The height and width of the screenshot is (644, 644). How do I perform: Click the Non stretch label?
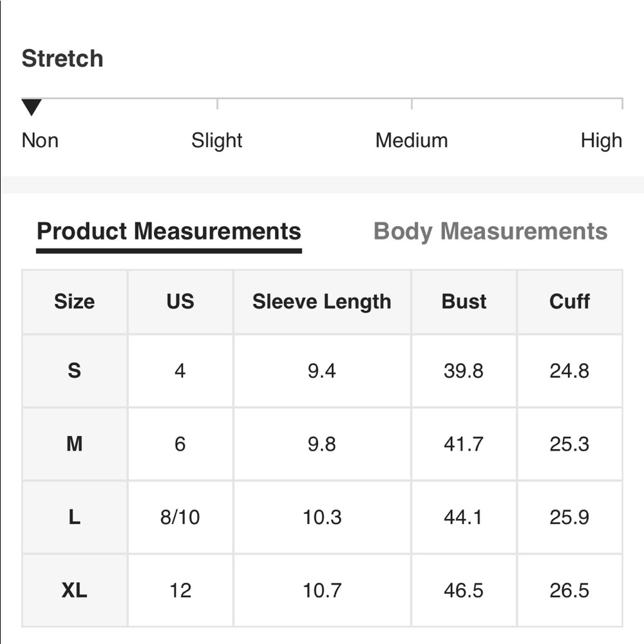pyautogui.click(x=40, y=140)
